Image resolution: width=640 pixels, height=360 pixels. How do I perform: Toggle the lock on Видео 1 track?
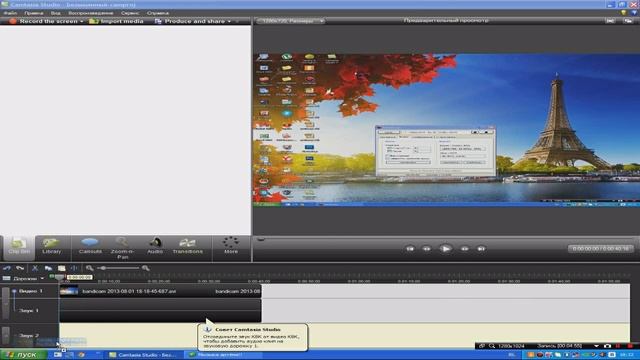click(5, 303)
